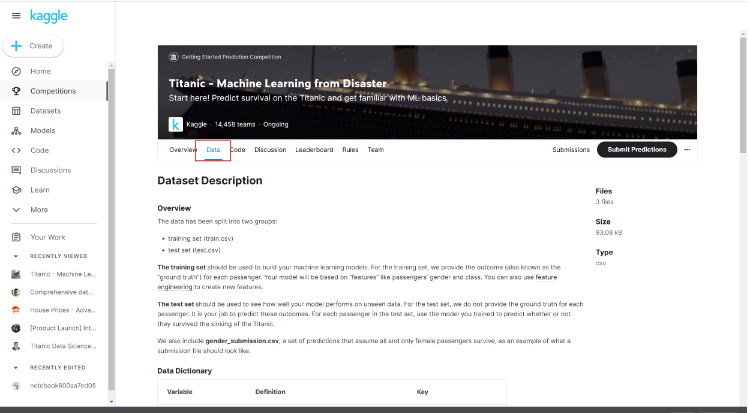The image size is (750, 413).
Task: Open the Team tab
Action: pyautogui.click(x=375, y=150)
